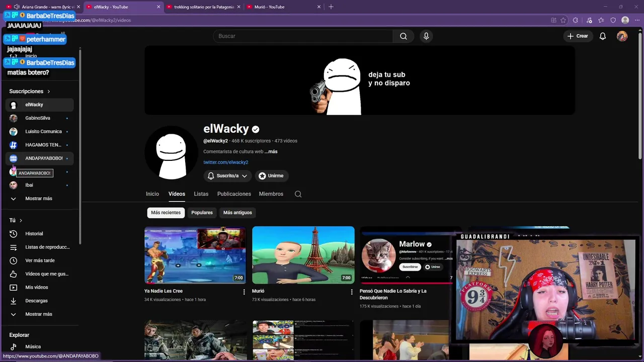Switch to Listas channel tab
The image size is (644, 362).
pyautogui.click(x=201, y=194)
